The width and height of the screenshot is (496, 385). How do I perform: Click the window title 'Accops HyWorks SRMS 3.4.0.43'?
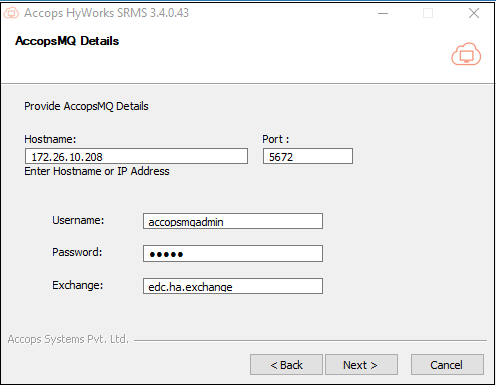pos(106,13)
